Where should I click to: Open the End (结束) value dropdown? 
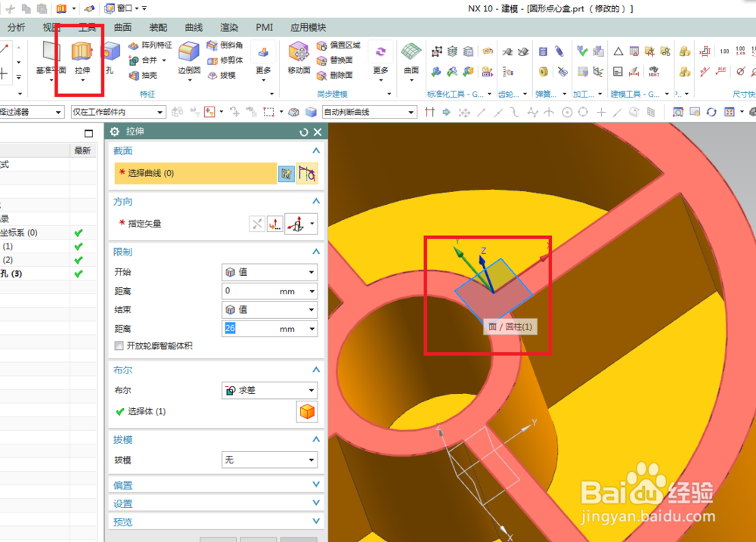(270, 310)
